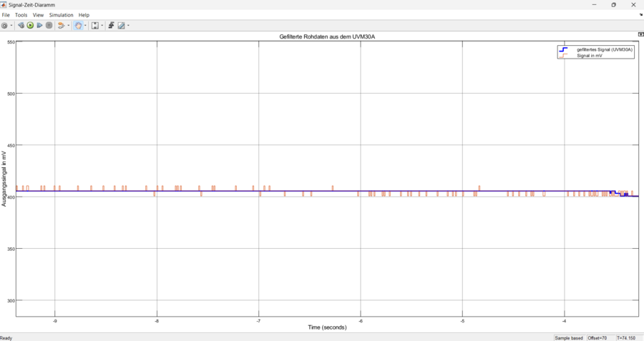Click the Step Back button

pos(21,26)
